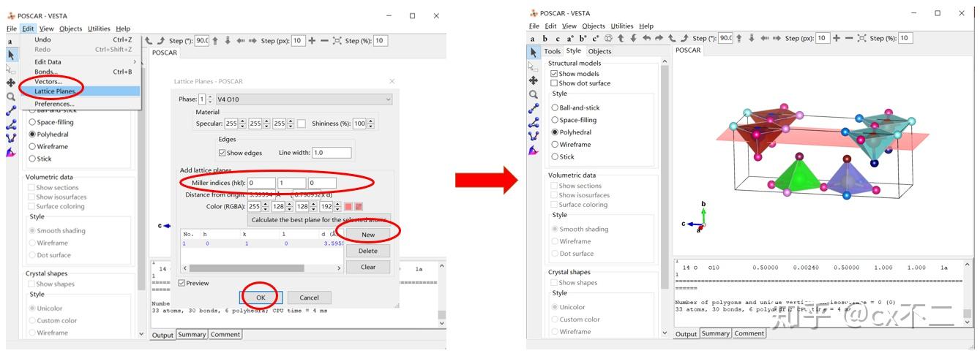Click zoom-in plus icon in right window toolbar
The width and height of the screenshot is (980, 356).
(837, 38)
